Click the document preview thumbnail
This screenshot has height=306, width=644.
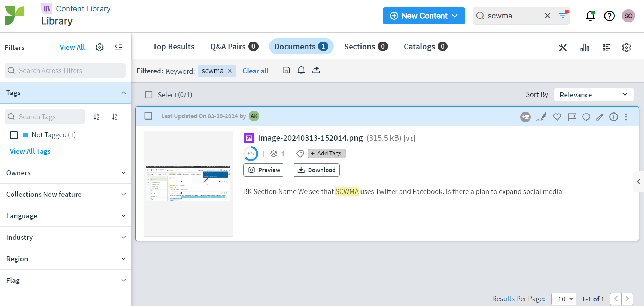(188, 183)
